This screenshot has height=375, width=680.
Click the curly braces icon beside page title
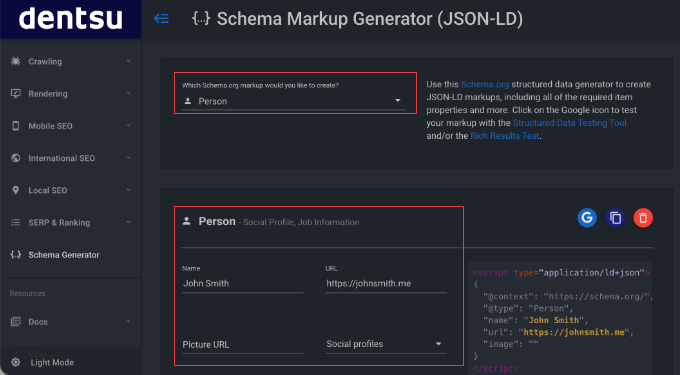(x=201, y=19)
